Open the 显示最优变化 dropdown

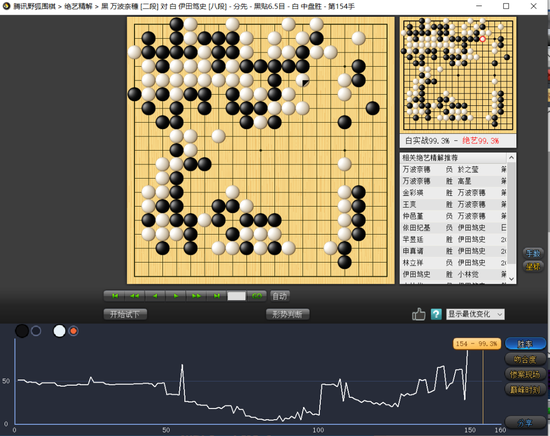click(475, 314)
